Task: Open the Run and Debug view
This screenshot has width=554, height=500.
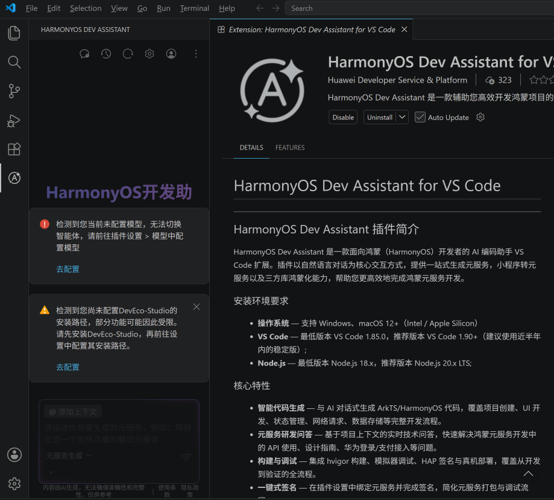Action: (x=14, y=120)
